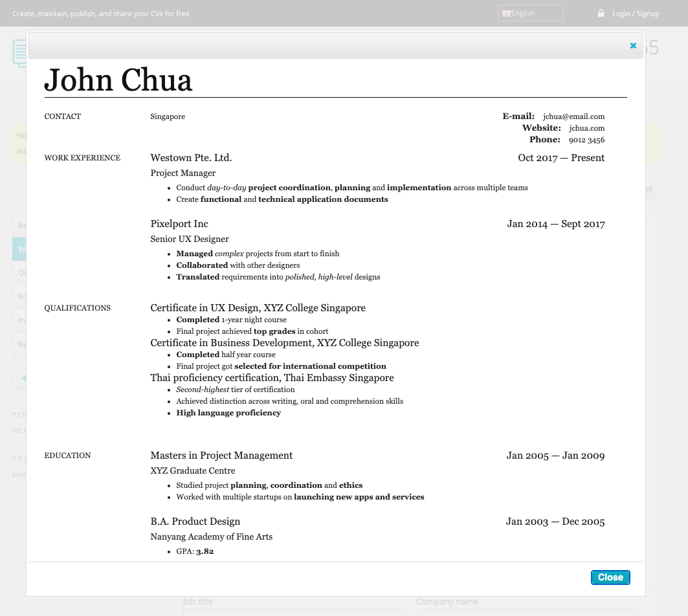Screen dimensions: 688x616
Task: Open the Login / Signup link
Action: (x=636, y=14)
